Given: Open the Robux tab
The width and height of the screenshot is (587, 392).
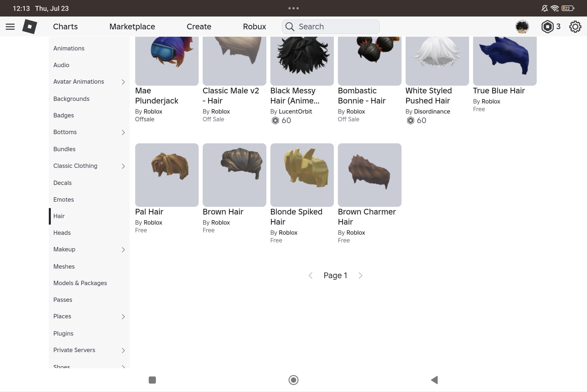Looking at the screenshot, I should click(254, 27).
